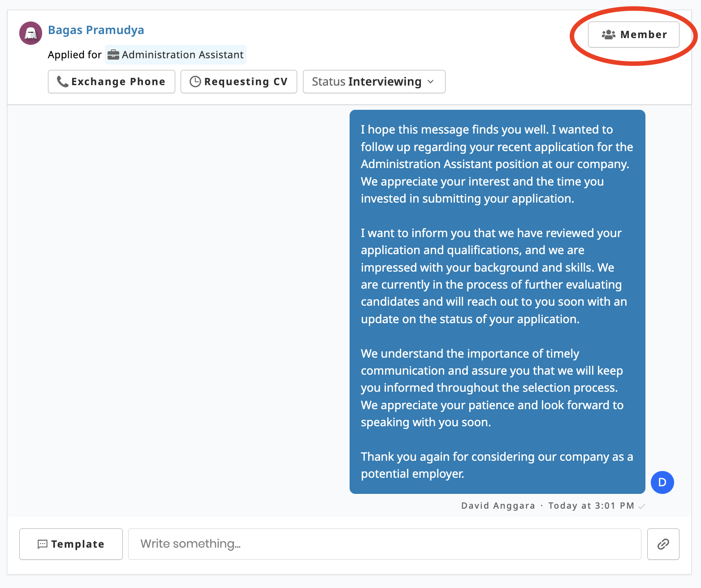Screen dimensions: 701x588
Task: Click Bagas Pramudya's avatar image
Action: click(30, 33)
